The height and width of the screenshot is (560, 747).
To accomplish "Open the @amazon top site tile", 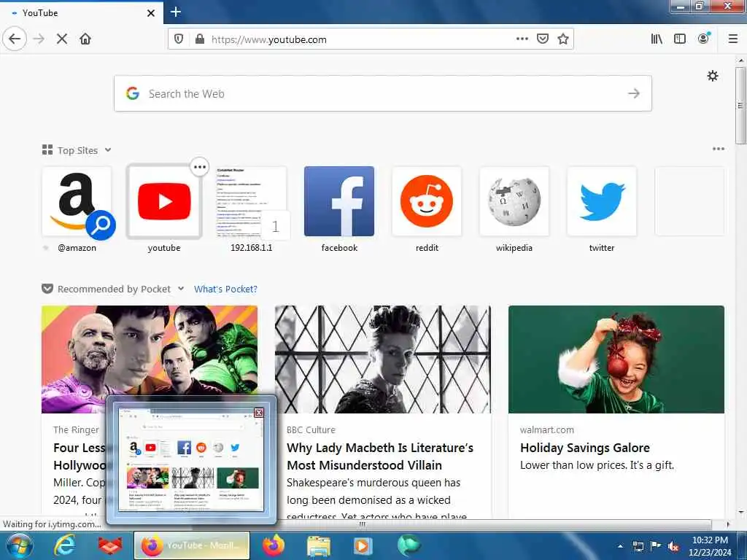I will [77, 201].
